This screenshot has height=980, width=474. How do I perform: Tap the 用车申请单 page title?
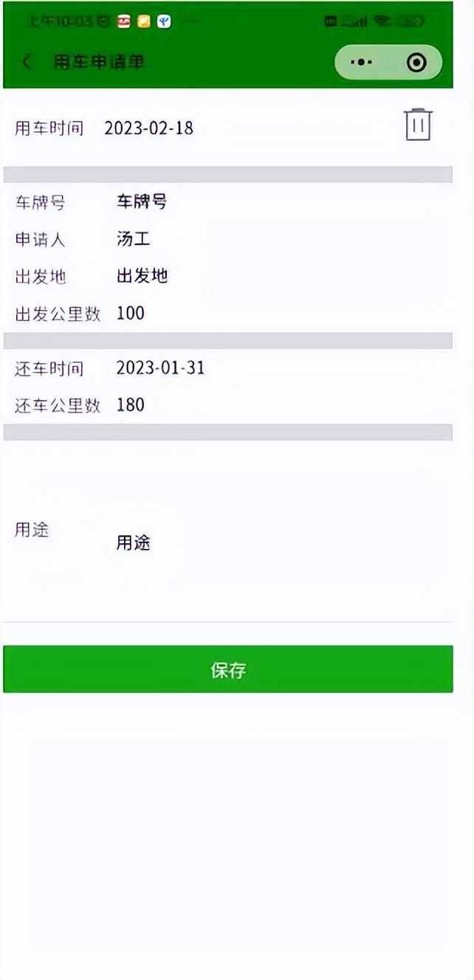[99, 62]
